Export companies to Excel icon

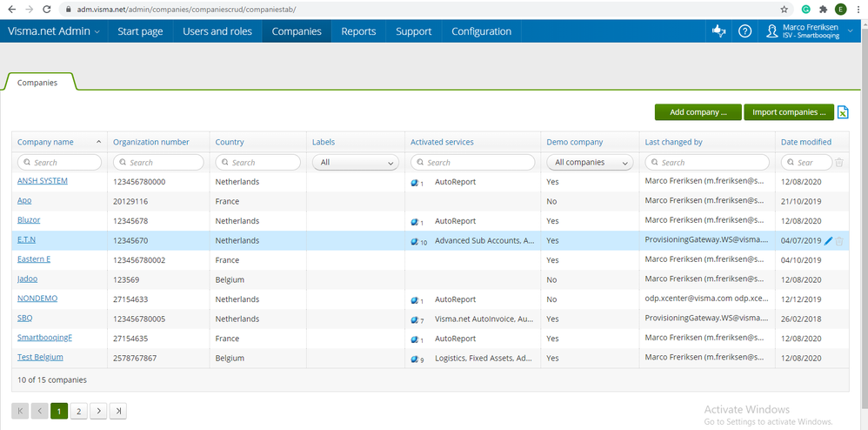(x=842, y=112)
